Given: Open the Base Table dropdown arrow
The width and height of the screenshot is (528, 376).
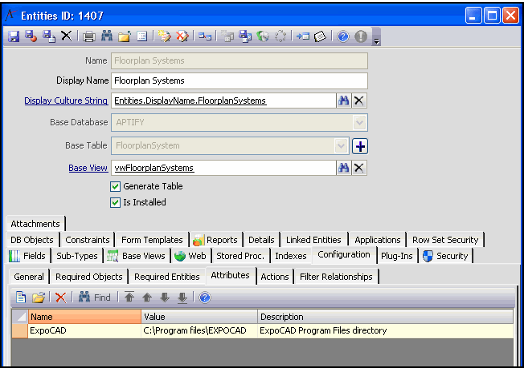Looking at the screenshot, I should pyautogui.click(x=341, y=146).
